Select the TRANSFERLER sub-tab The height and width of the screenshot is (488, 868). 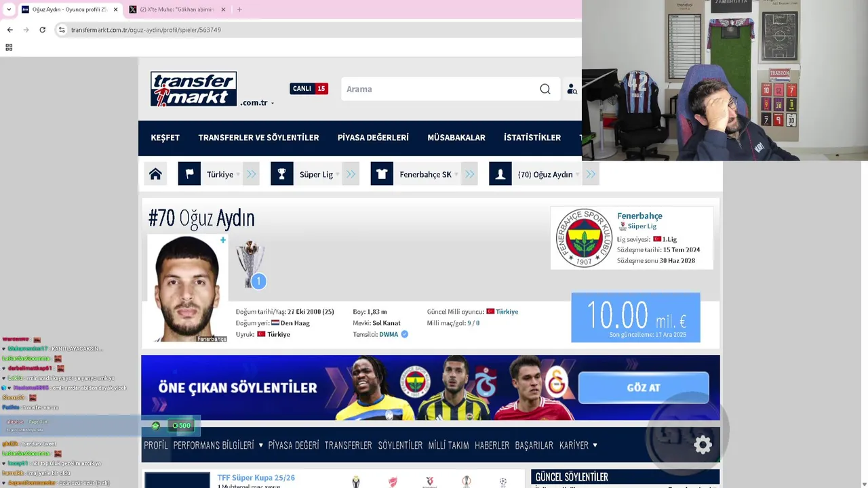coord(348,445)
